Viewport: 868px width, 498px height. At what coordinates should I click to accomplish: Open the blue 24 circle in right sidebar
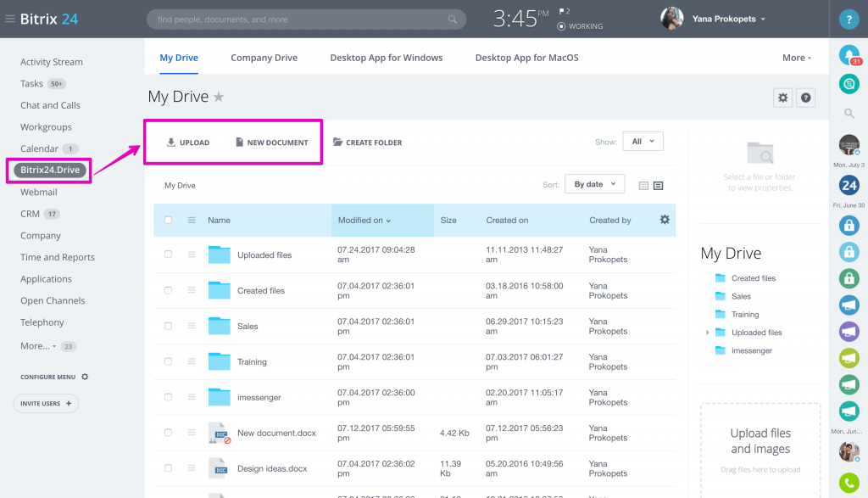849,185
